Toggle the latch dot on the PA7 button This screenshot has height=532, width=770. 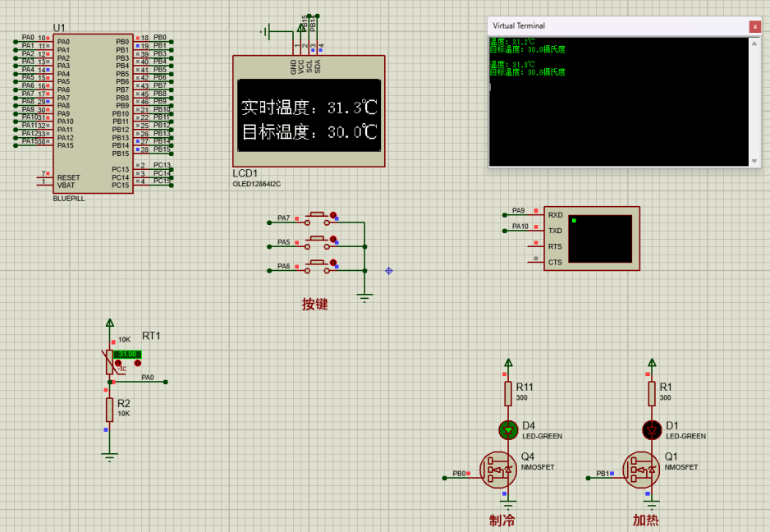pos(333,215)
